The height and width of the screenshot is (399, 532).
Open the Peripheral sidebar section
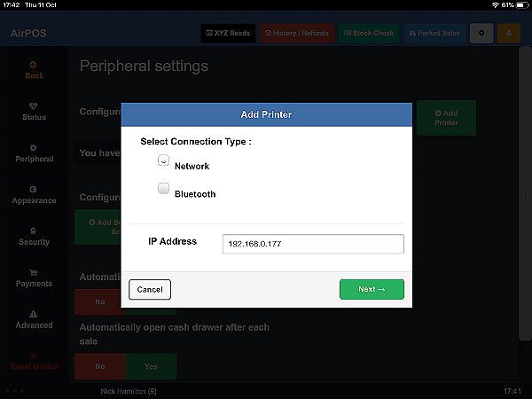pos(34,153)
